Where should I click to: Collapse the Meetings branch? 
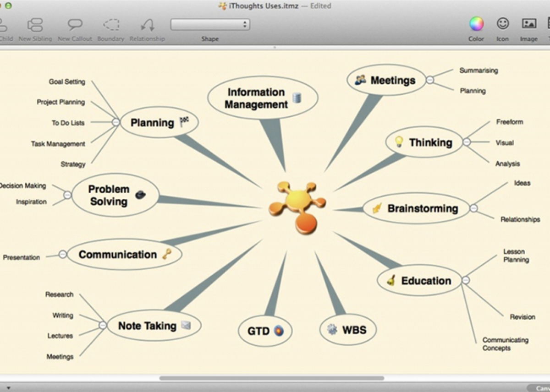coord(429,80)
